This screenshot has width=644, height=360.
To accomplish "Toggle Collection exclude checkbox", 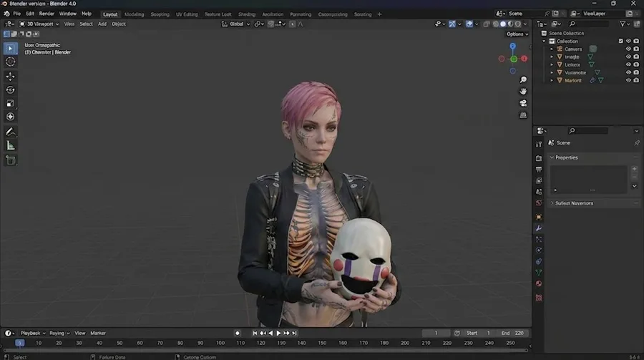I will 620,41.
